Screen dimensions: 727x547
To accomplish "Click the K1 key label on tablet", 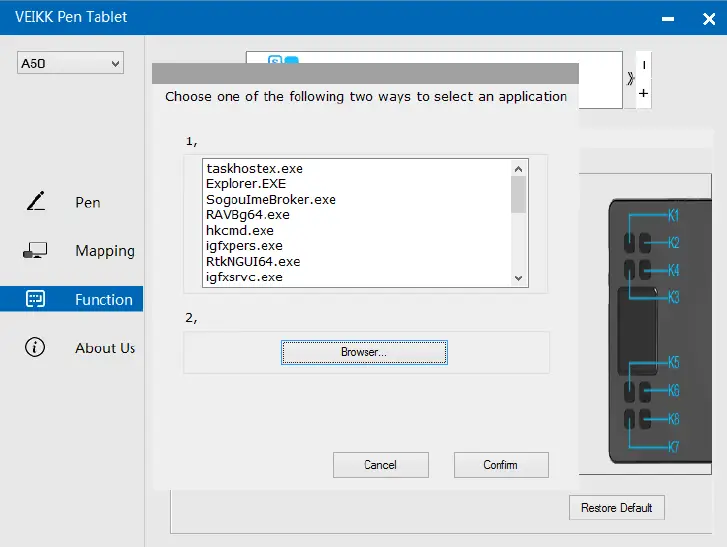I will pyautogui.click(x=673, y=216).
